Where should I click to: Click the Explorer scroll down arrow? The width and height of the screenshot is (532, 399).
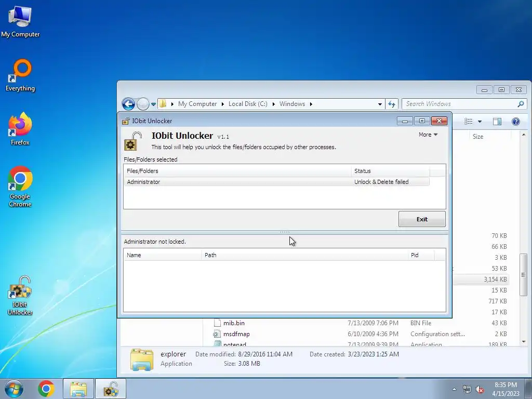pyautogui.click(x=524, y=341)
